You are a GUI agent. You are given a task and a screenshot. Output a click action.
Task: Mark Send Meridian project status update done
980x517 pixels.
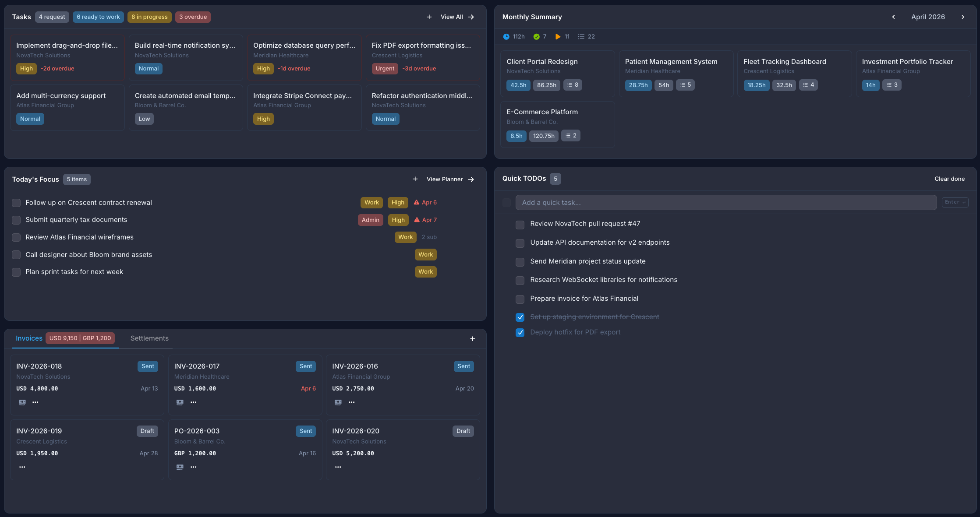[520, 262]
